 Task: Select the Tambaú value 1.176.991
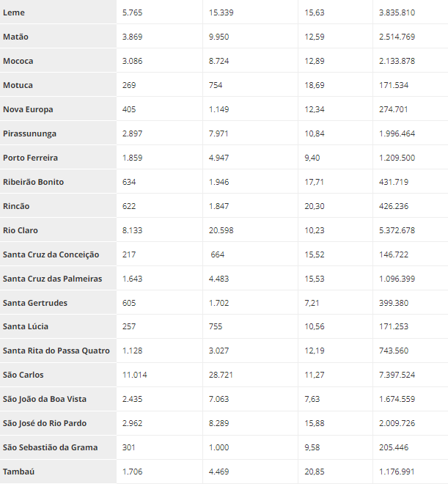point(397,472)
